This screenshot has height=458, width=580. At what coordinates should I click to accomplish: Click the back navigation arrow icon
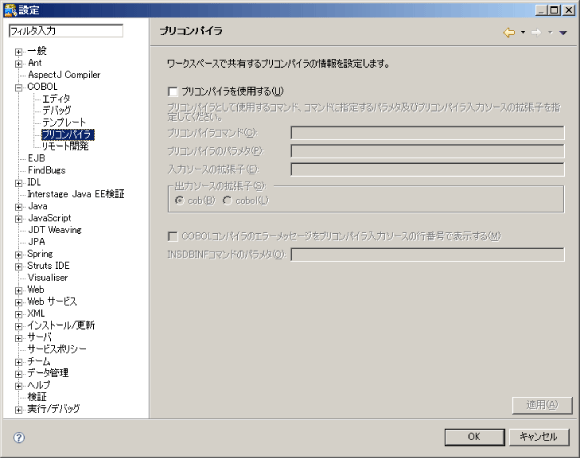tap(509, 33)
